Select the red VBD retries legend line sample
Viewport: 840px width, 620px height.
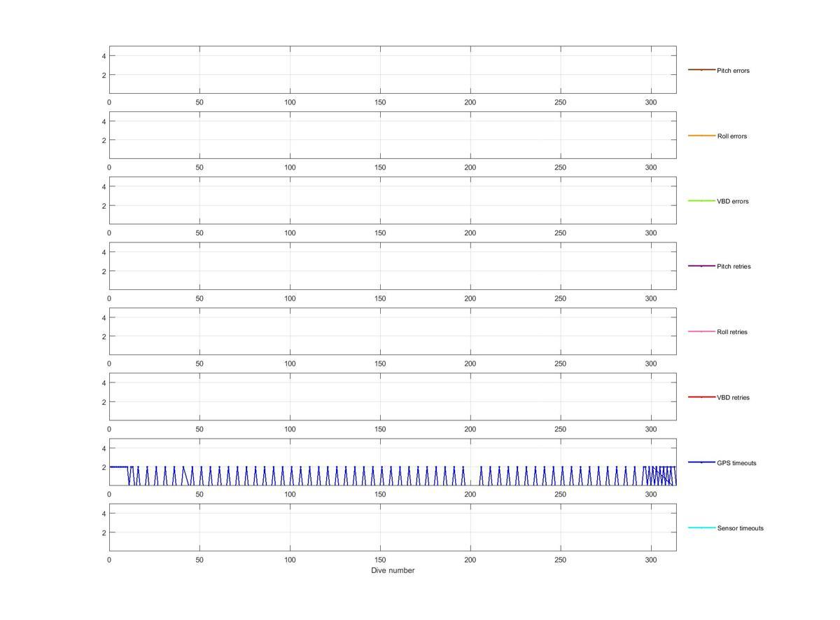pyautogui.click(x=701, y=397)
